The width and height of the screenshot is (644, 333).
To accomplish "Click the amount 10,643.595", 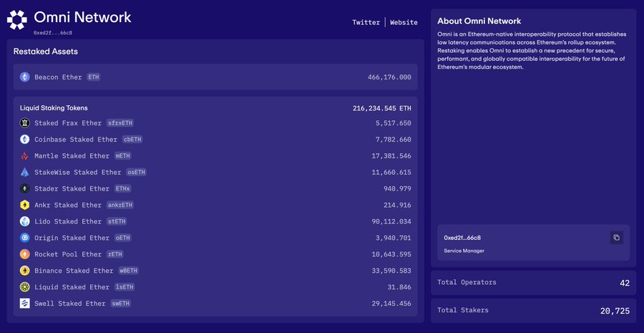I will pyautogui.click(x=391, y=254).
